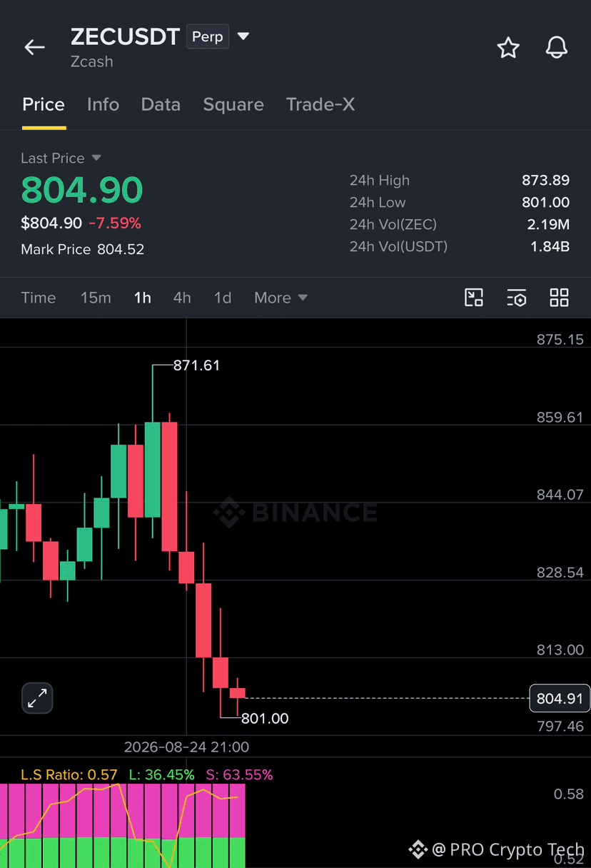
Task: Open chart indicator settings icon
Action: coord(517,298)
